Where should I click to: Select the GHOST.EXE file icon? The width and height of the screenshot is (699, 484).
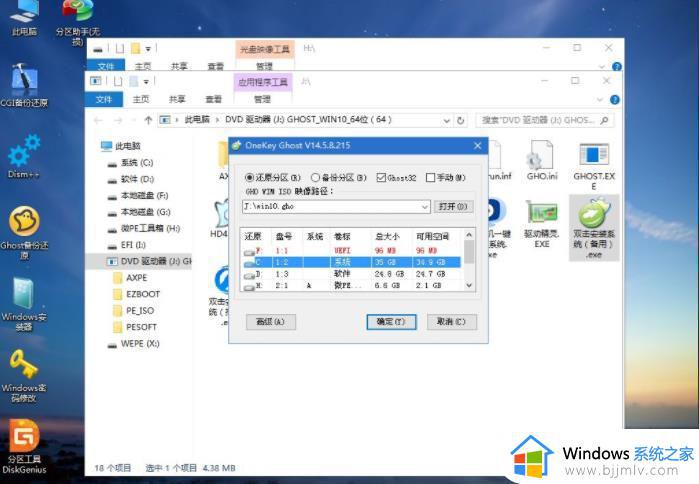(594, 166)
